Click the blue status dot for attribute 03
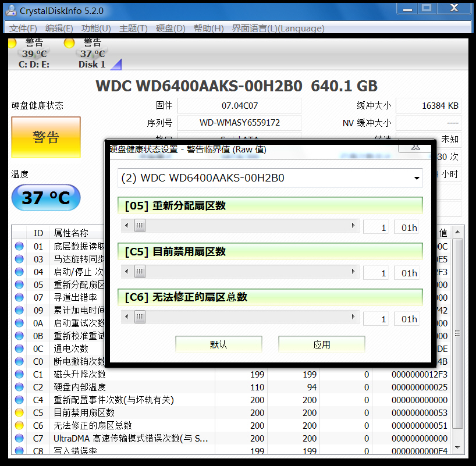The height and width of the screenshot is (466, 476). (19, 259)
